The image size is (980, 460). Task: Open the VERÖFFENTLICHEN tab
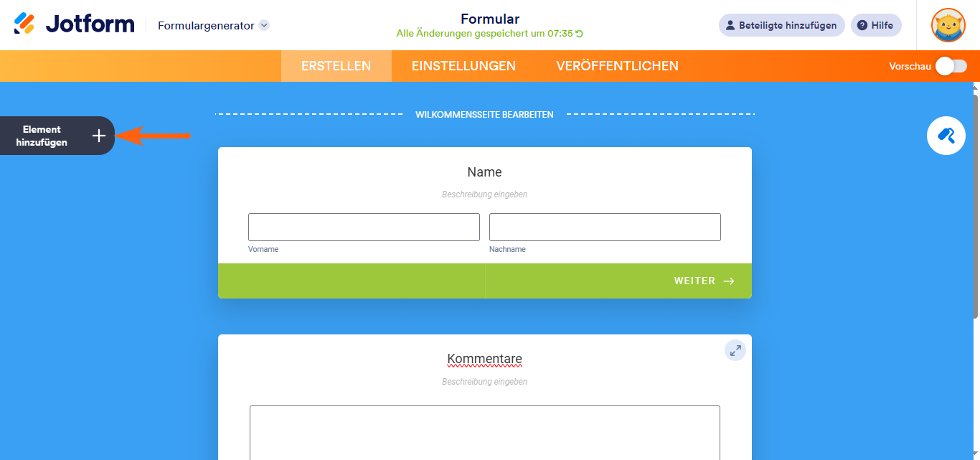[617, 65]
